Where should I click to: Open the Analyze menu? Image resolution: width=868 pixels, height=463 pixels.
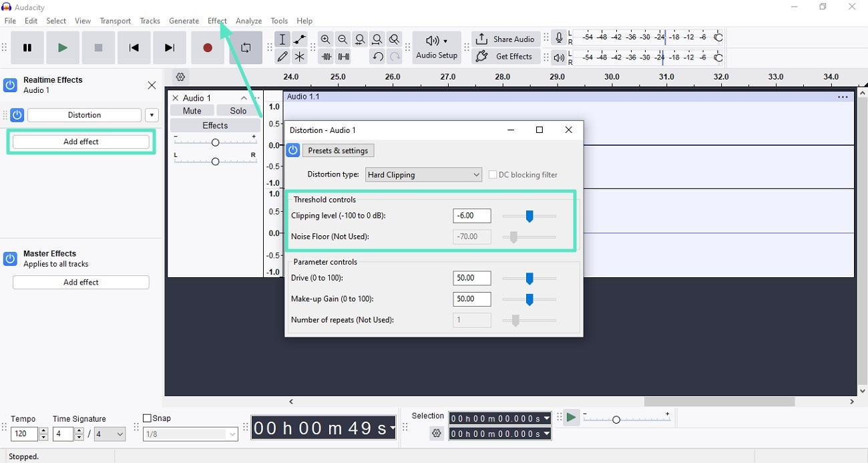click(x=248, y=21)
